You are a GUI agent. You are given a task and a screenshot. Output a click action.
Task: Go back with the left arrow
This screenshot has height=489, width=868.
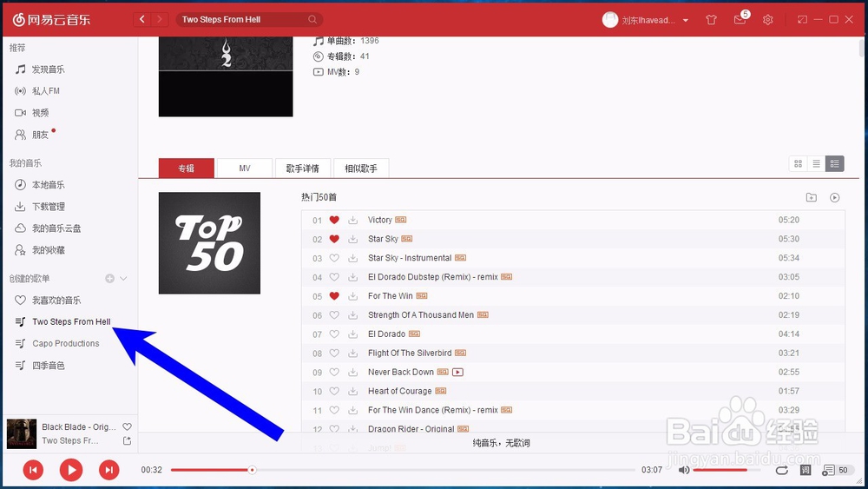142,19
